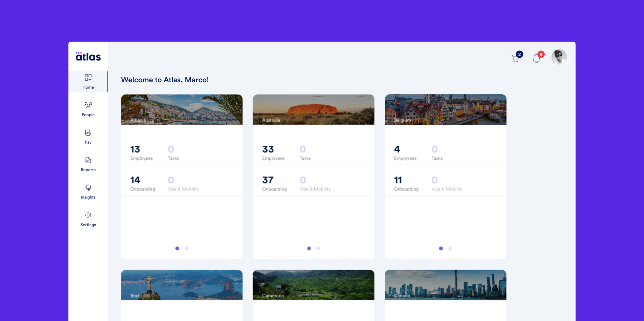
Task: Select second carousel dot on Australia card
Action: pos(318,248)
